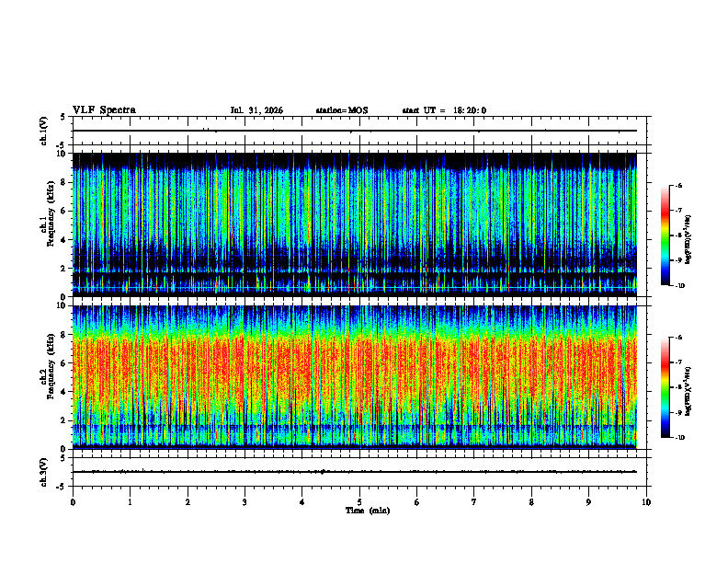The height and width of the screenshot is (563, 728).
Task: Click the 'Time (min)' x-axis label
Action: (x=368, y=511)
